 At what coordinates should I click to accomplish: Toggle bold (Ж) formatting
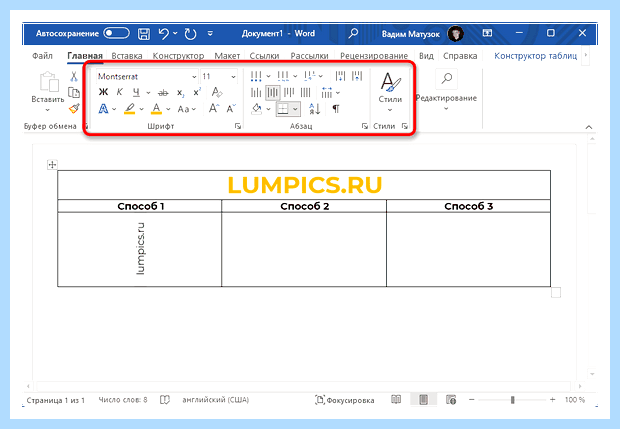pyautogui.click(x=103, y=92)
